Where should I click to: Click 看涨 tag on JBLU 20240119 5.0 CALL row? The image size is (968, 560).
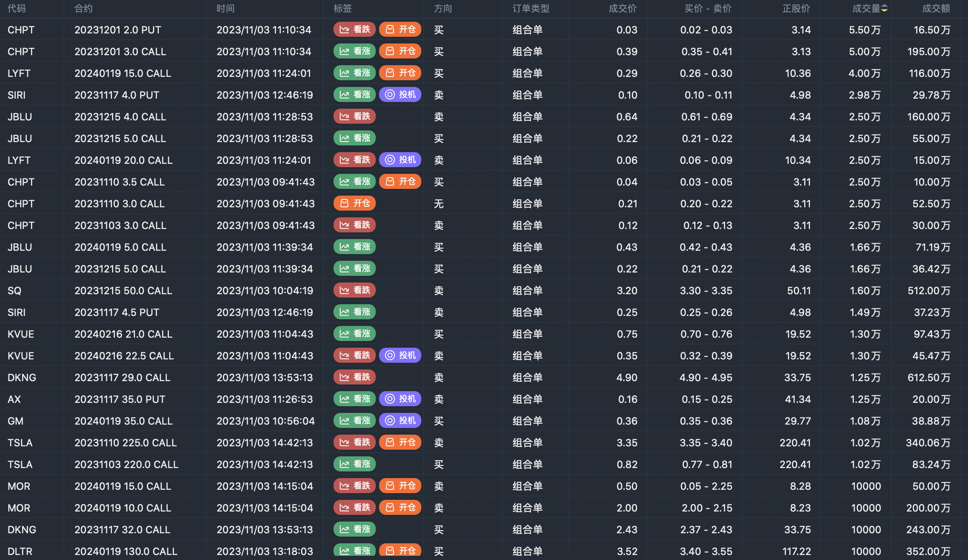point(354,247)
